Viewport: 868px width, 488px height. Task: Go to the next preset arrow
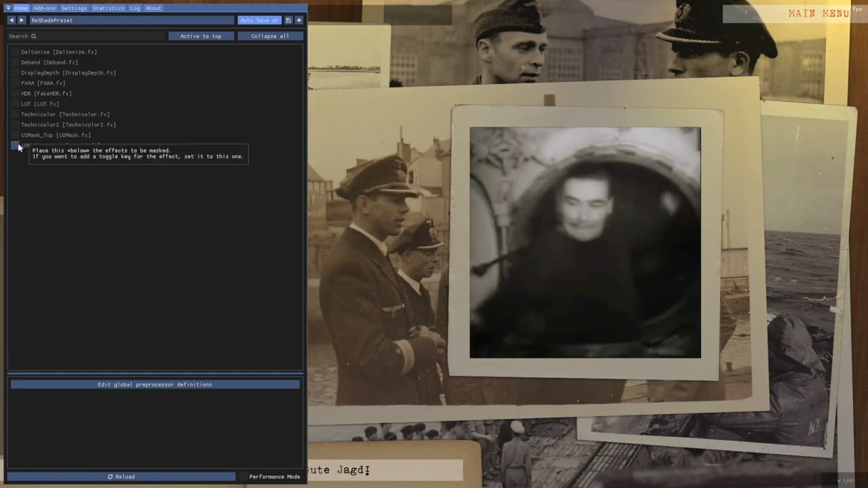22,20
